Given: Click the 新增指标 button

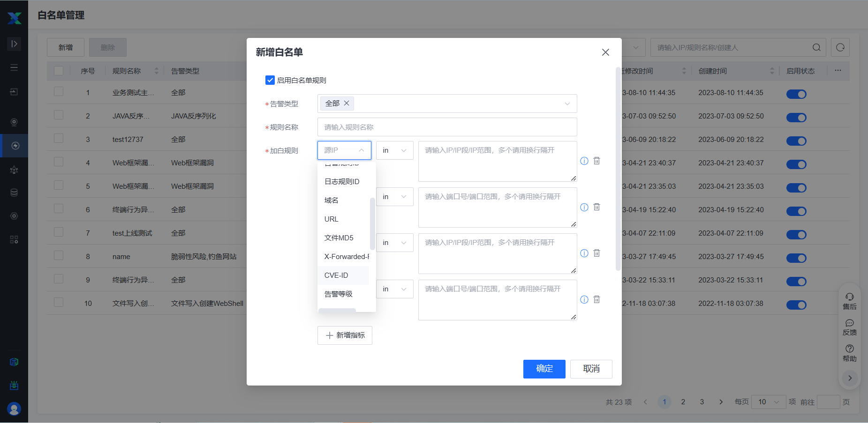Looking at the screenshot, I should coord(345,335).
